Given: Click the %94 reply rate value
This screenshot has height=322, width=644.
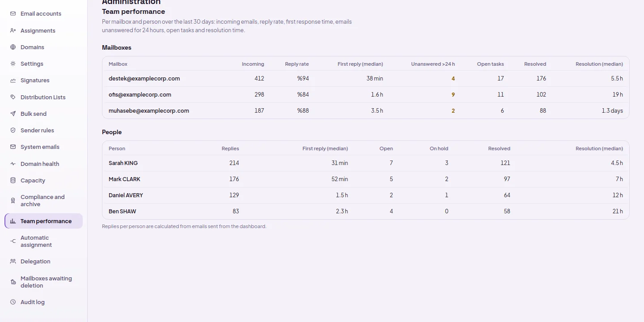Looking at the screenshot, I should 303,79.
